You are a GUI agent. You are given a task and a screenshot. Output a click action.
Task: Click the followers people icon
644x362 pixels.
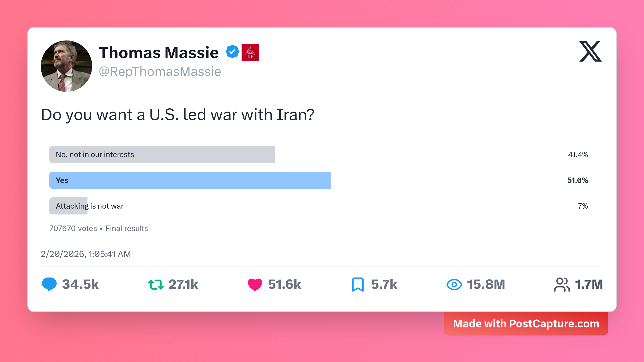(562, 285)
